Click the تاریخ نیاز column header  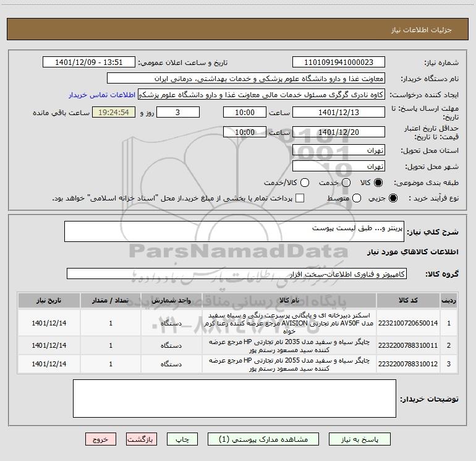(x=49, y=300)
